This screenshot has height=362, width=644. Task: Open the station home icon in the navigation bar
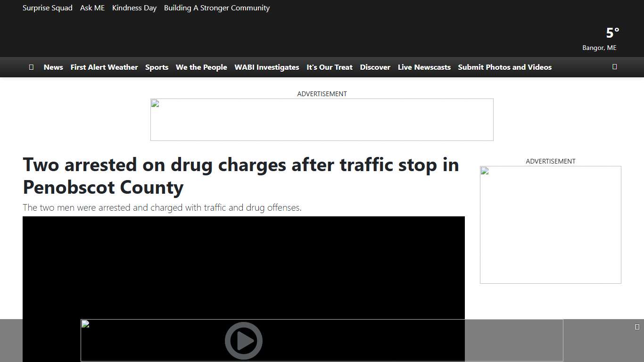[31, 67]
